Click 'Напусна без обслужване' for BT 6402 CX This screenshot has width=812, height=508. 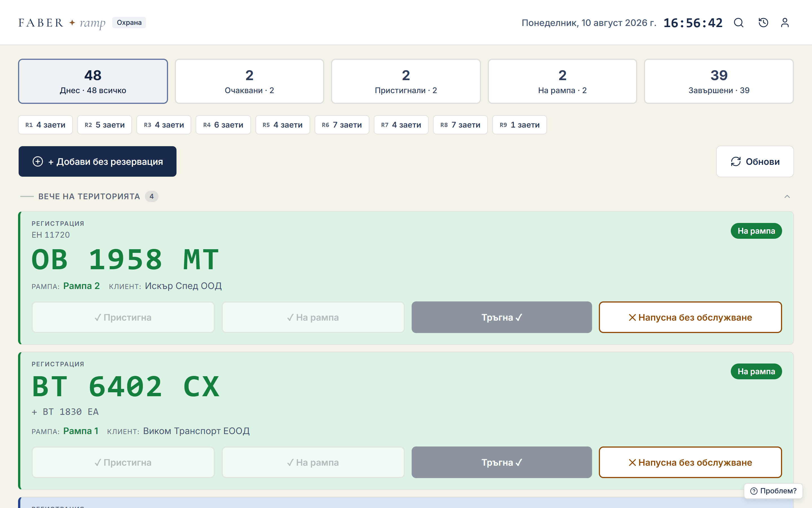[x=690, y=463]
